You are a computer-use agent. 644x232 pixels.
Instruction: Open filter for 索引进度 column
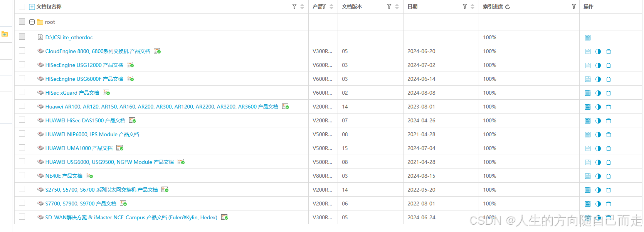point(574,7)
